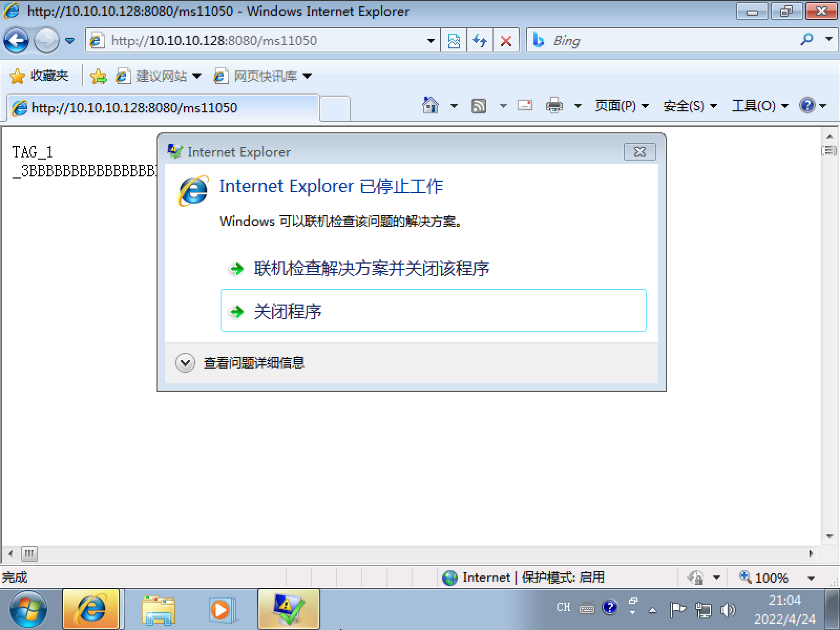Click the volume speaker icon
Image resolution: width=840 pixels, height=630 pixels.
pos(728,610)
